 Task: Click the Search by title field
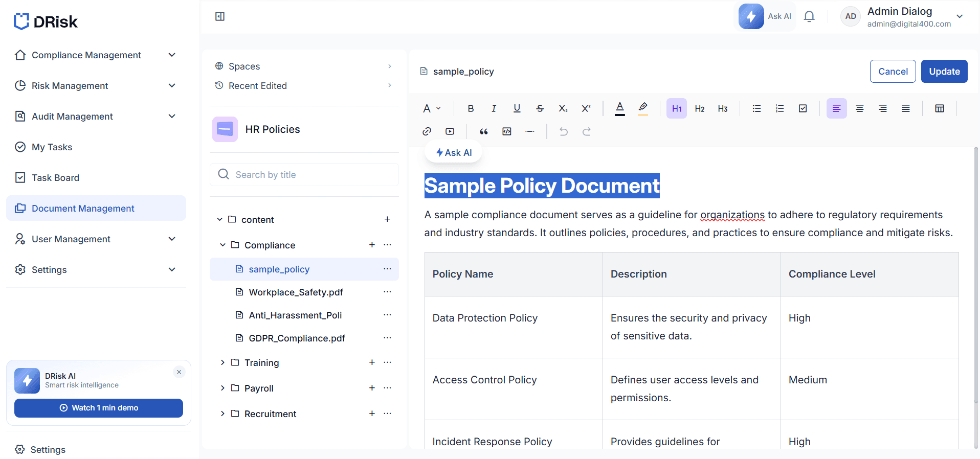point(304,175)
